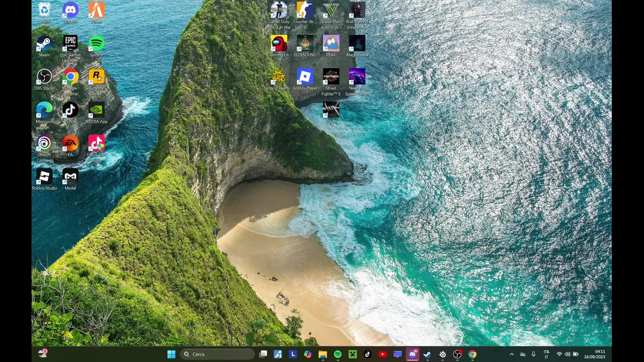Open the EA app desktop icon
Screen dimensions: 644x362
click(x=70, y=146)
